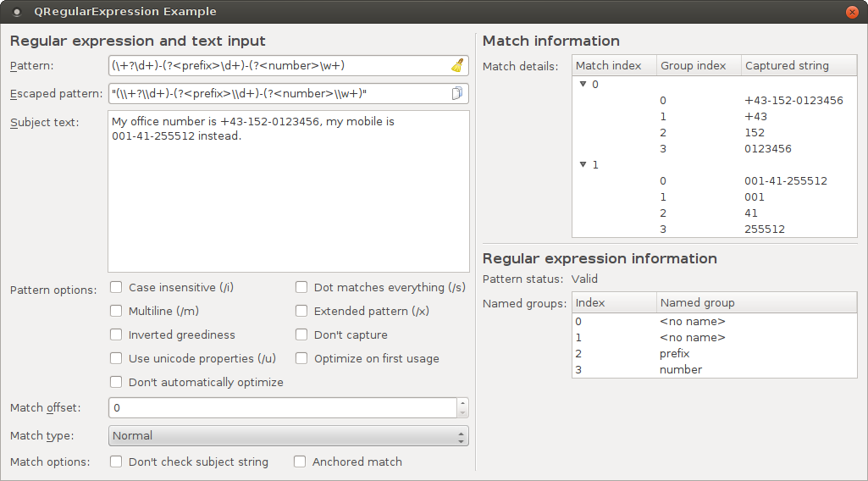Collapse match index 1 in the tree
The height and width of the screenshot is (481, 868).
tap(583, 165)
